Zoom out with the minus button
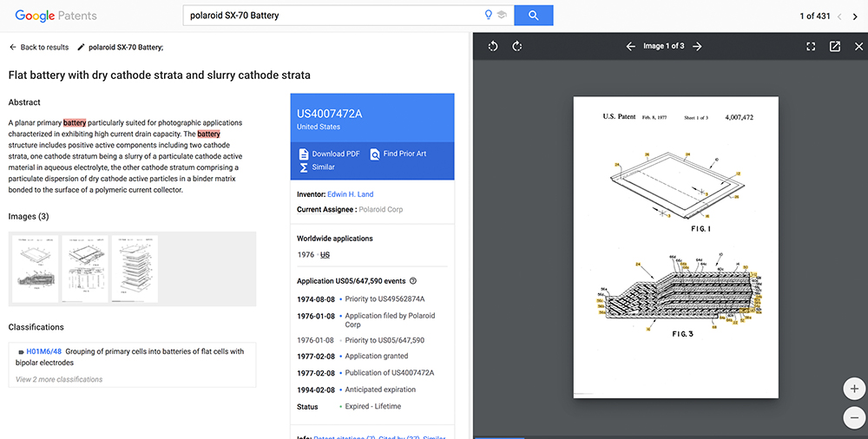The height and width of the screenshot is (439, 868). pos(854,417)
